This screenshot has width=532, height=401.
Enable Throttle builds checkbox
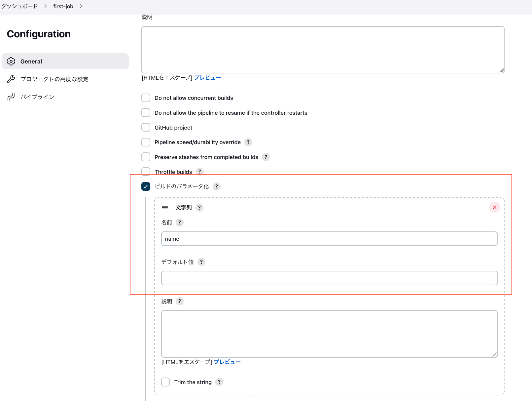pos(146,172)
